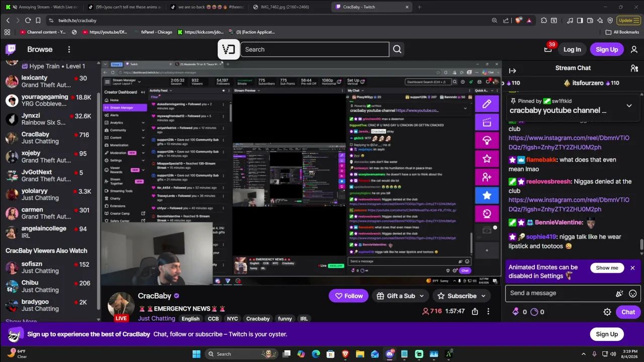Switch to the Annoying Stream Kick tab

pos(42,7)
